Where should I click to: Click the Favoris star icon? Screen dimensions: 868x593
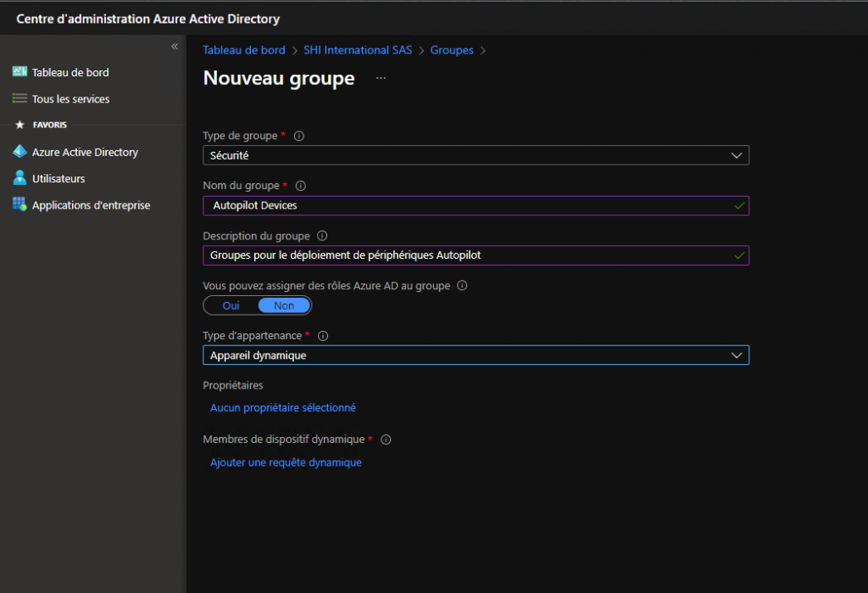point(20,125)
